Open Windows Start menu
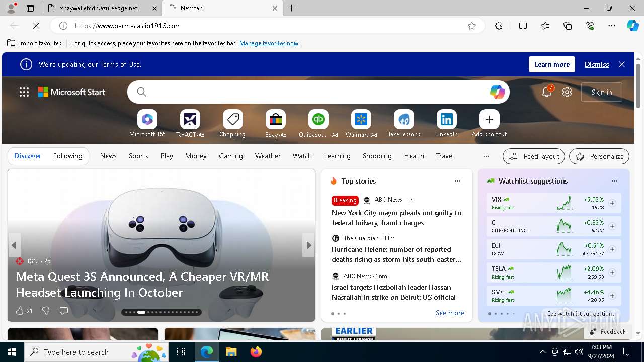The width and height of the screenshot is (644, 362). click(12, 352)
